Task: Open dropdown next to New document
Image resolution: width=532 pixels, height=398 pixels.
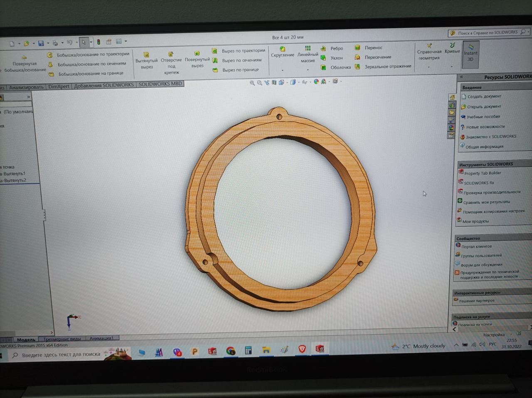Action: pyautogui.click(x=19, y=44)
